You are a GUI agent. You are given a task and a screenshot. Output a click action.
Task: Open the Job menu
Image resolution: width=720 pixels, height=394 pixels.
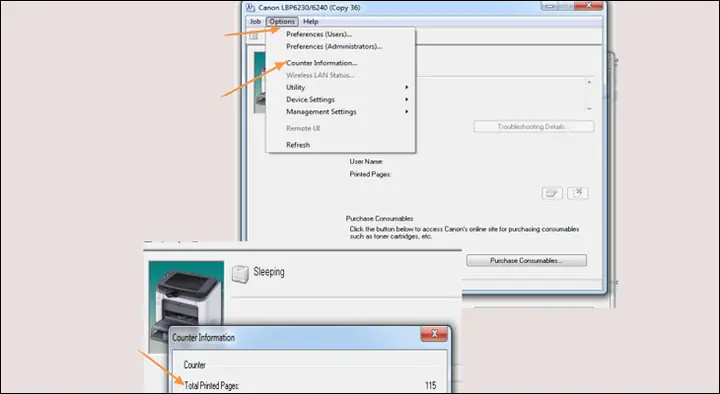[255, 22]
